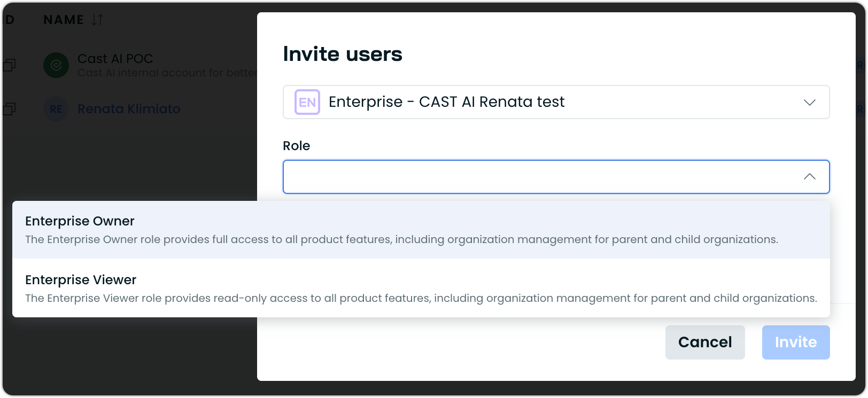868x398 pixels.
Task: Open the Renata Klimiato organization link
Action: pos(129,109)
